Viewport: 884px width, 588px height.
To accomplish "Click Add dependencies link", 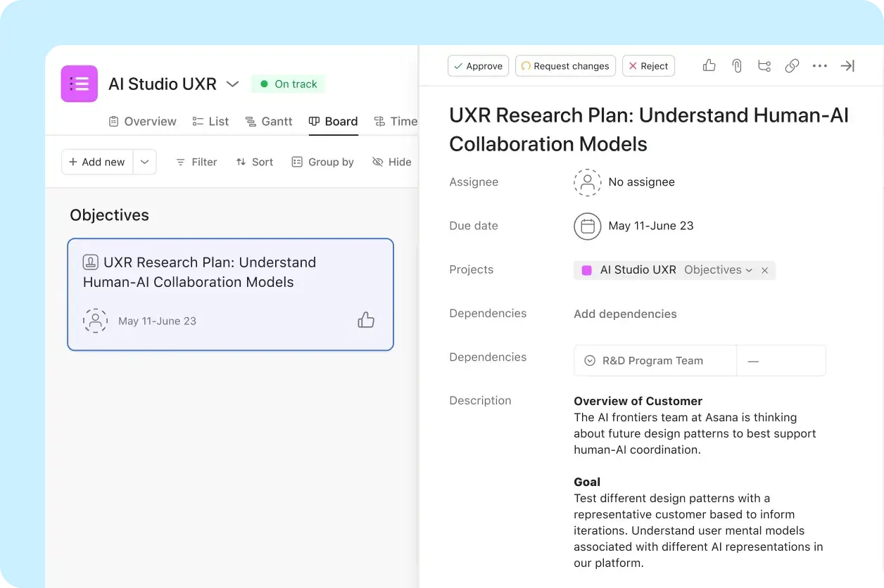I will 625,314.
